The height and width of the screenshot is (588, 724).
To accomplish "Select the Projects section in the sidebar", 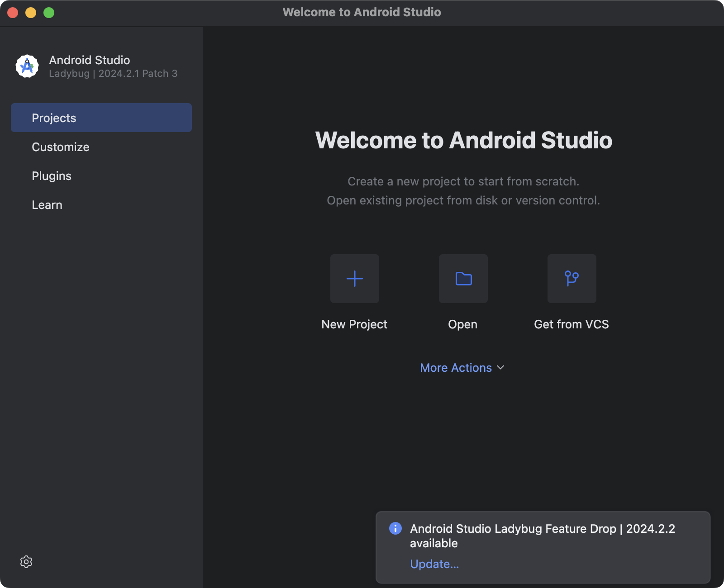I will point(54,118).
